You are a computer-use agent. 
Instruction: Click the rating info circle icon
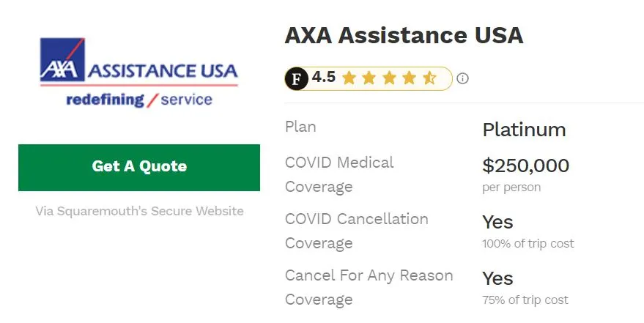(462, 78)
